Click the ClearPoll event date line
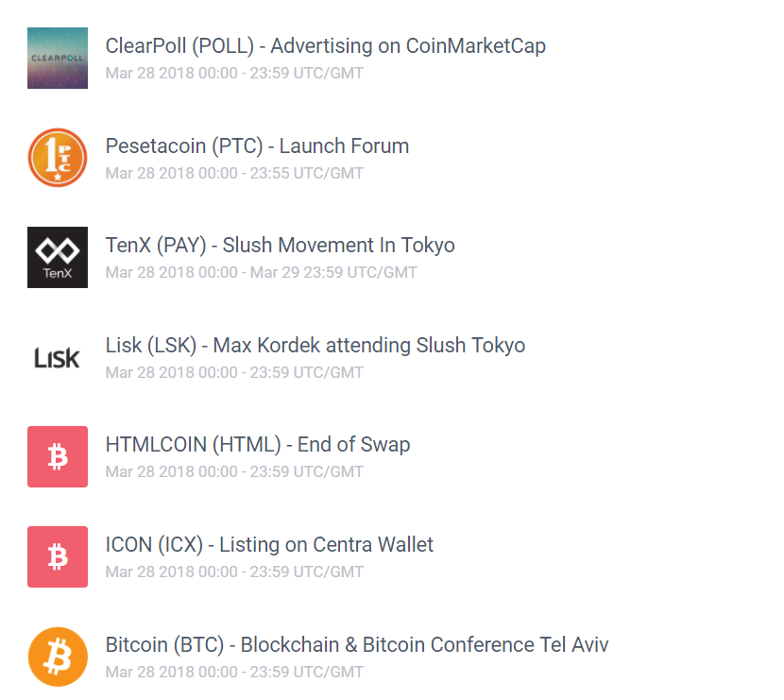This screenshot has width=784, height=700. tap(233, 73)
